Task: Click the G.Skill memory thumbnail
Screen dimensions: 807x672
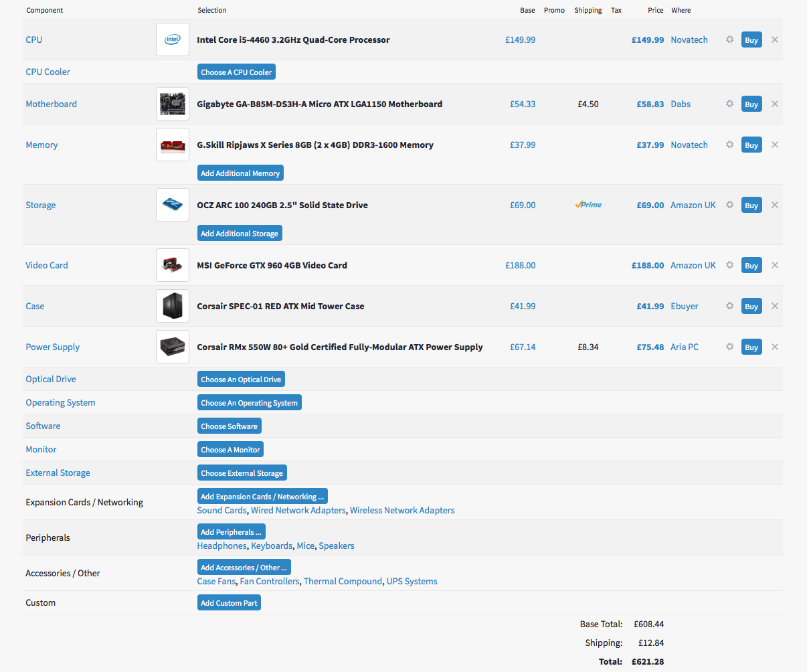Action: (173, 145)
